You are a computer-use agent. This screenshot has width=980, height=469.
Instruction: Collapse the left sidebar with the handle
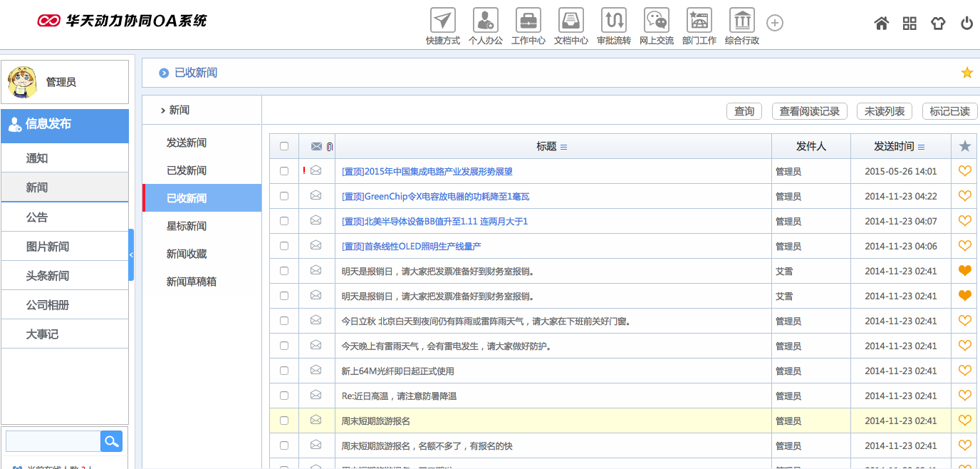pyautogui.click(x=131, y=254)
